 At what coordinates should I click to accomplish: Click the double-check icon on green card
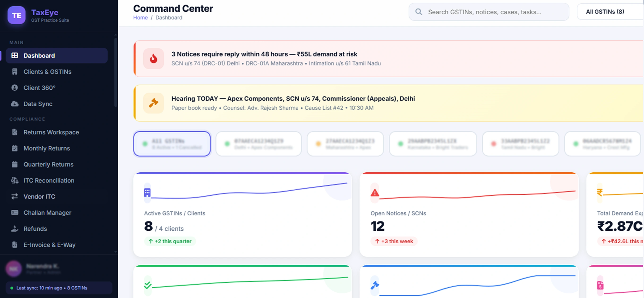147,285
